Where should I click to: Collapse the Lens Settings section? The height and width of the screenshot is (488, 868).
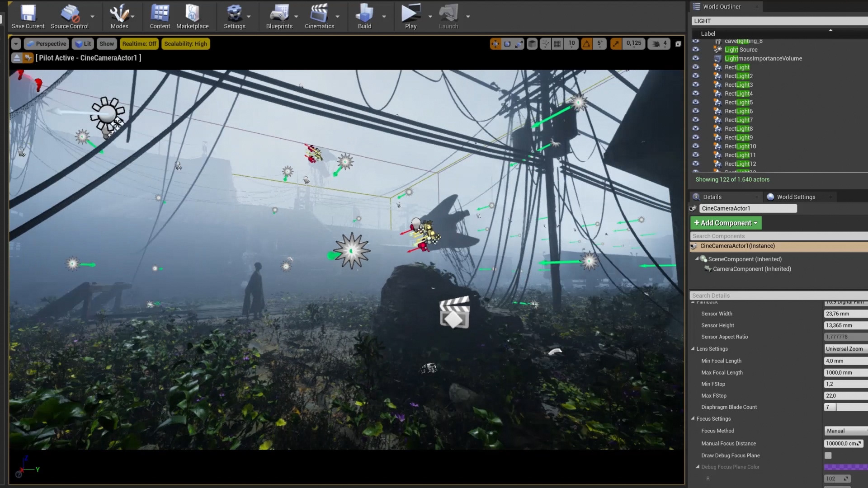click(x=693, y=349)
